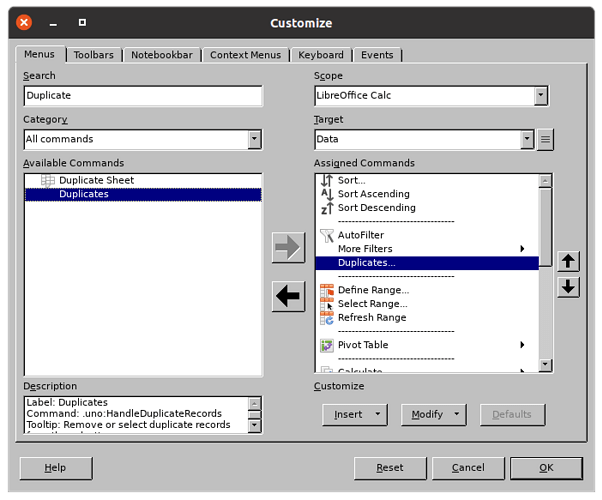This screenshot has width=602, height=500.
Task: Click the Sort Ascending icon in Assigned Commands
Action: point(326,194)
